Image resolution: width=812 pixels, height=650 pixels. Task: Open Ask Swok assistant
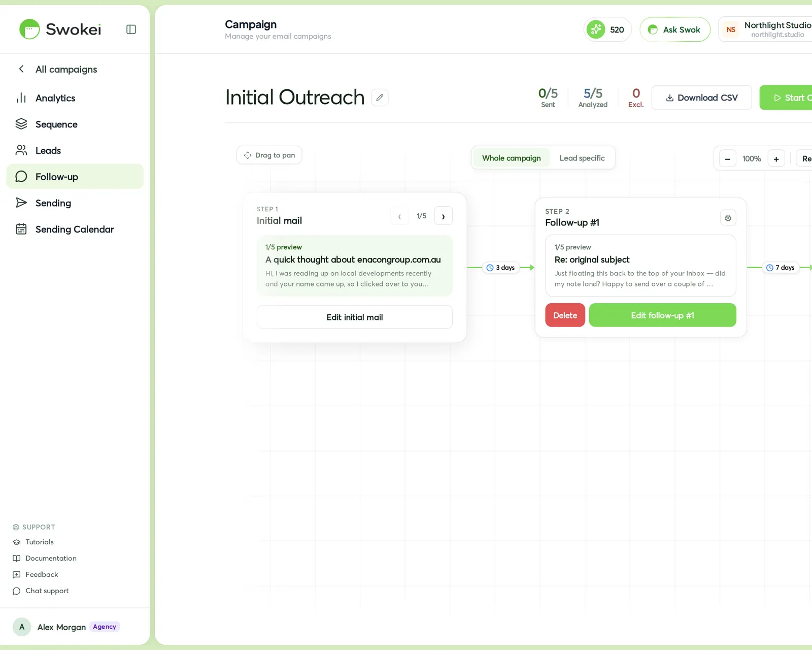[x=675, y=29]
